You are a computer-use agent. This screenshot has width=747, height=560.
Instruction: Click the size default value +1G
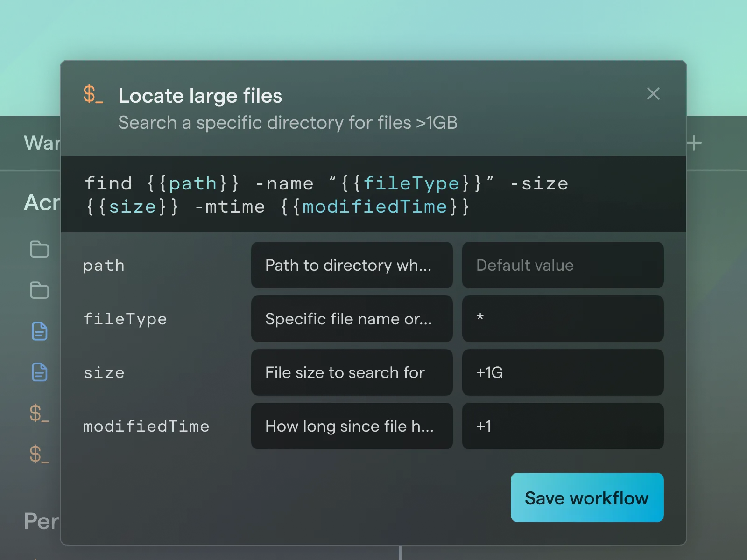point(563,372)
